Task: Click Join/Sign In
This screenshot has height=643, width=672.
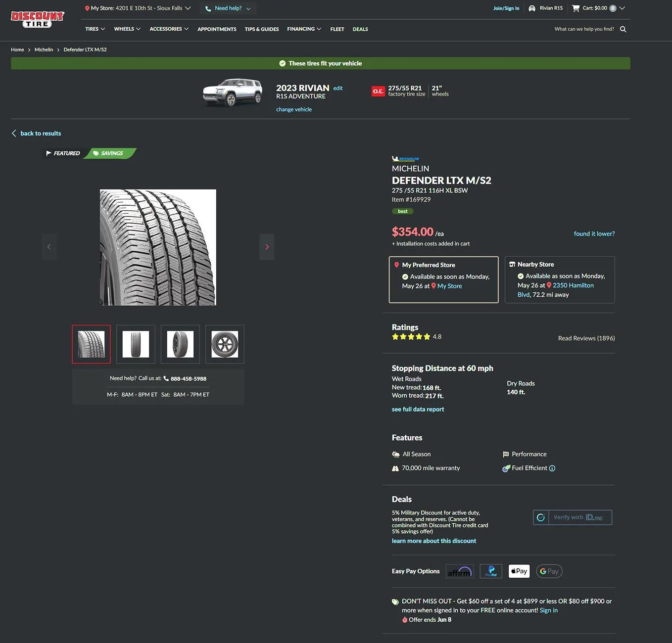Action: (x=506, y=8)
